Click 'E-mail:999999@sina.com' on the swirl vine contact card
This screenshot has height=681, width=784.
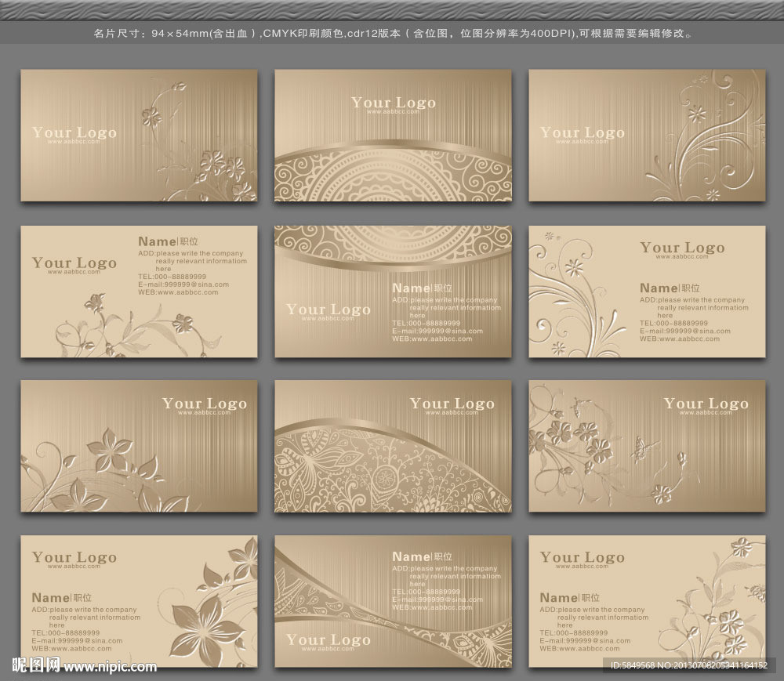(x=685, y=331)
